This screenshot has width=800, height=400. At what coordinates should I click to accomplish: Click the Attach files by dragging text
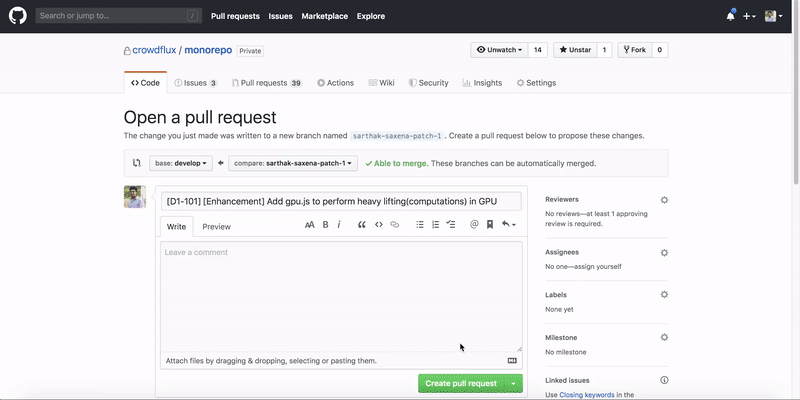click(271, 361)
